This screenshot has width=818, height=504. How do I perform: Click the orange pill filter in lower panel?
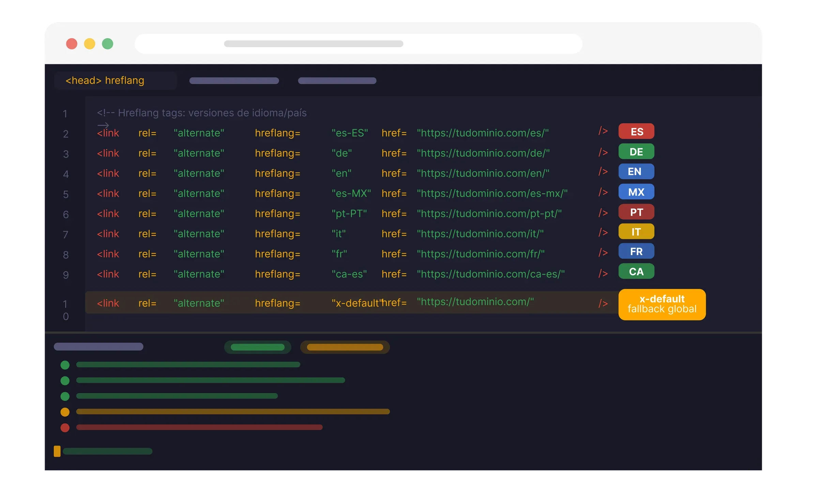click(345, 347)
